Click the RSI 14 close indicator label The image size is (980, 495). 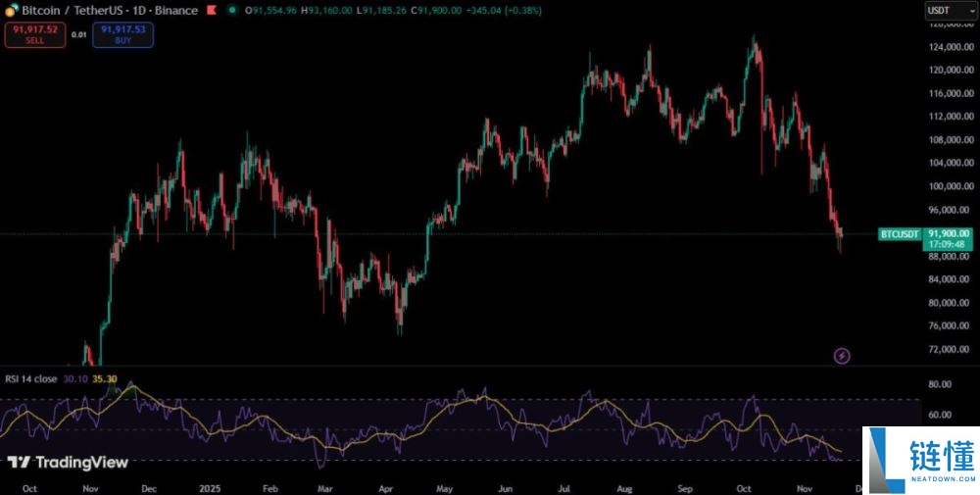pos(31,379)
